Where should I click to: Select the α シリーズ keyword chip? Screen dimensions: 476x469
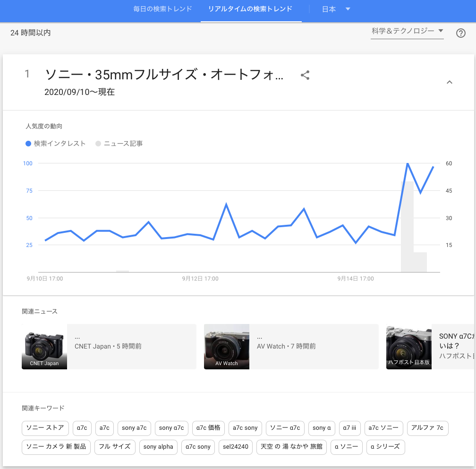385,447
